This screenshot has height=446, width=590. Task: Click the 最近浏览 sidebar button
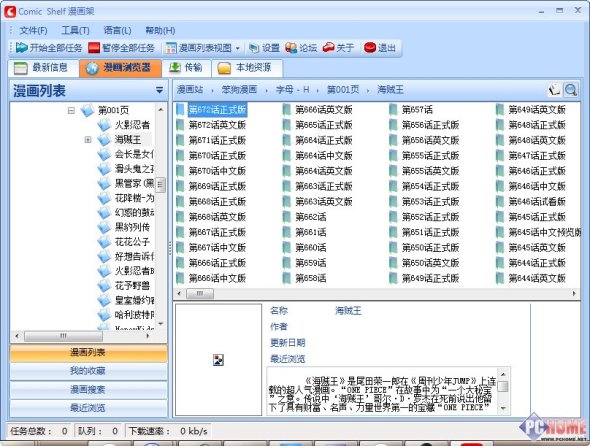(88, 408)
